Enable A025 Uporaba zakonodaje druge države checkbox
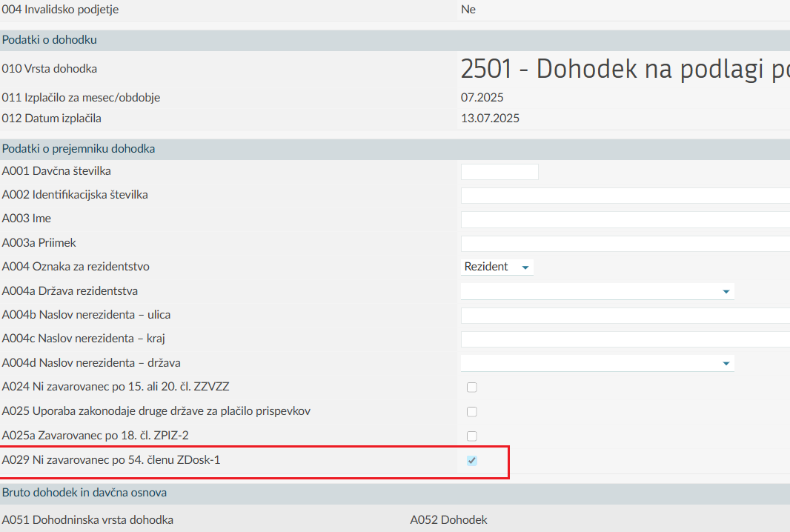The height and width of the screenshot is (532, 790). tap(471, 411)
